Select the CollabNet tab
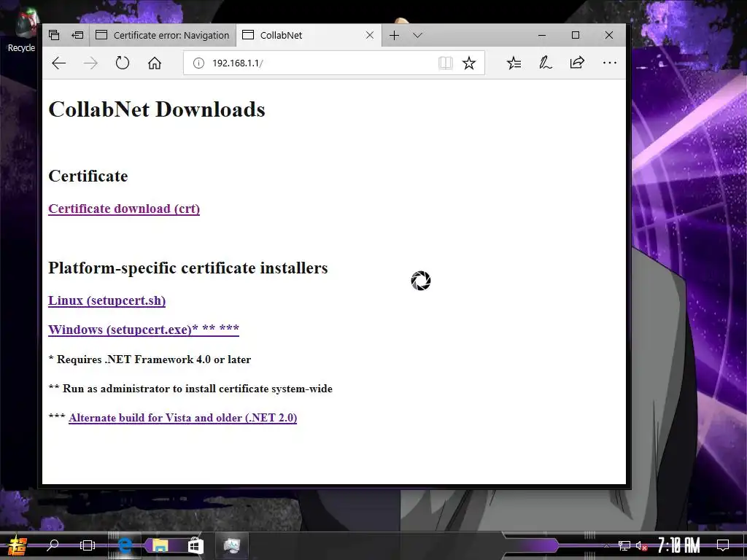The image size is (747, 560). [309, 35]
